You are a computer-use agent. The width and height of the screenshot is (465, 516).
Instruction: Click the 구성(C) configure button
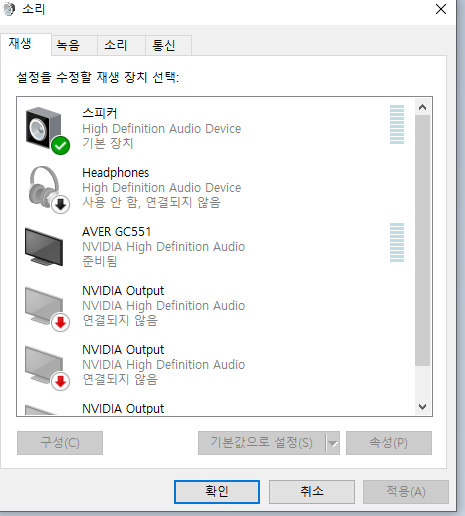pos(60,443)
